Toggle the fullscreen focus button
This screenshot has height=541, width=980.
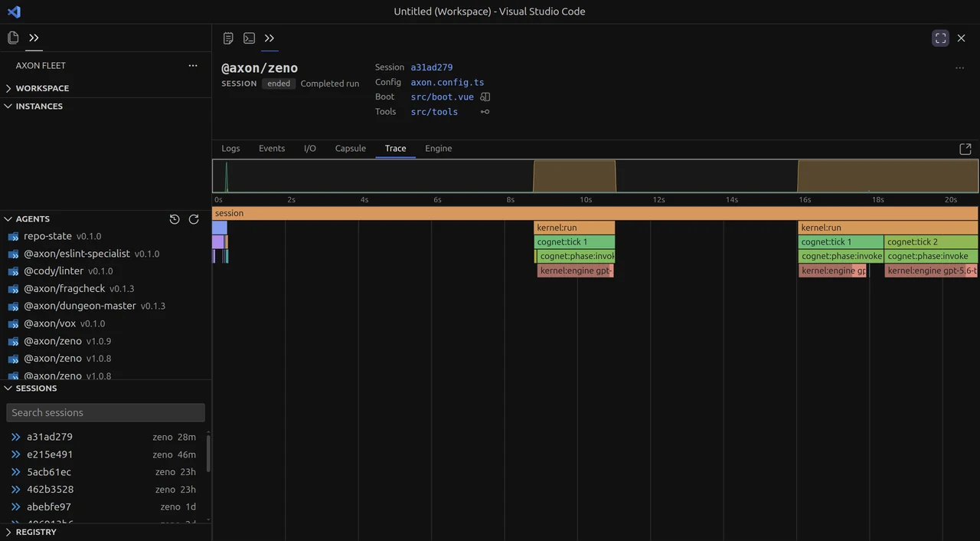click(x=941, y=38)
